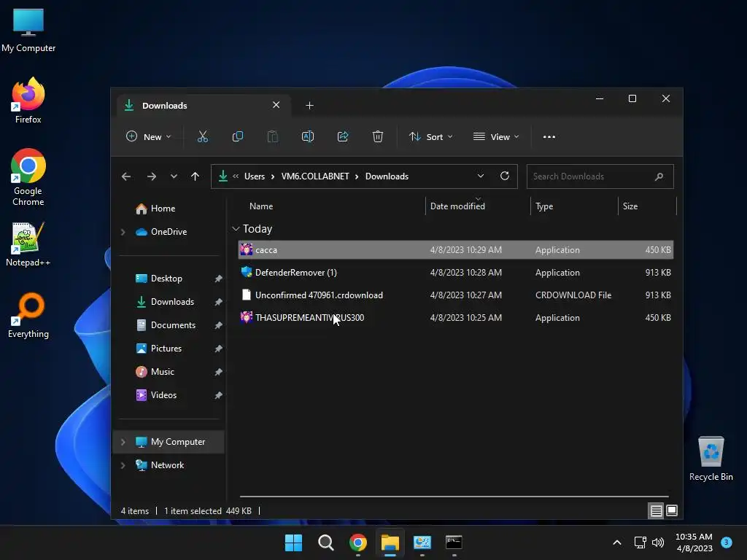This screenshot has height=560, width=747.
Task: Select DefenderRemover (1) file
Action: pos(455,273)
